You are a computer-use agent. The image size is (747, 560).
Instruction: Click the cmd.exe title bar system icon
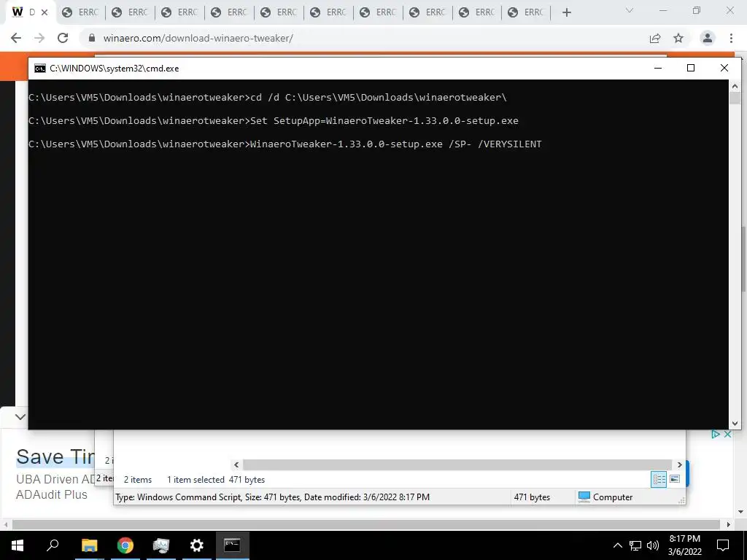pos(40,68)
